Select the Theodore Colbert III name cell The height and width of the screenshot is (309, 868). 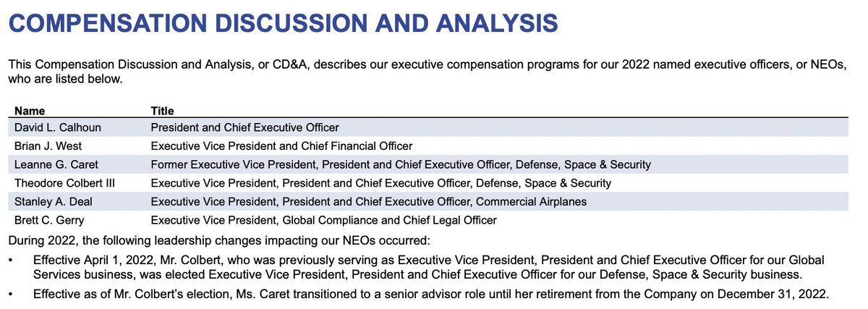click(x=64, y=184)
